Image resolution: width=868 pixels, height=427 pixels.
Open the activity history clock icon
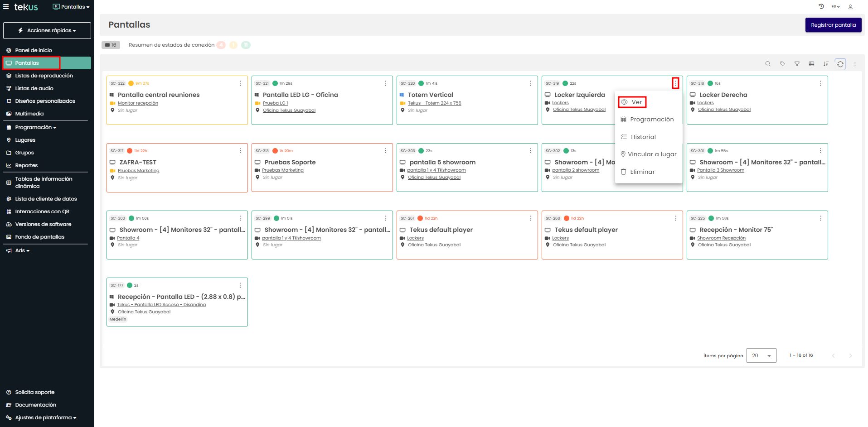(x=821, y=6)
